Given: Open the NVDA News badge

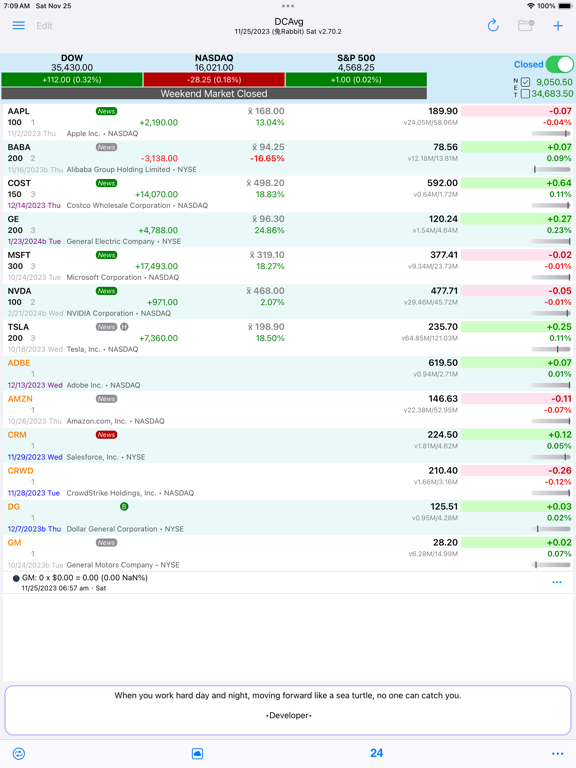Looking at the screenshot, I should click(x=106, y=291).
